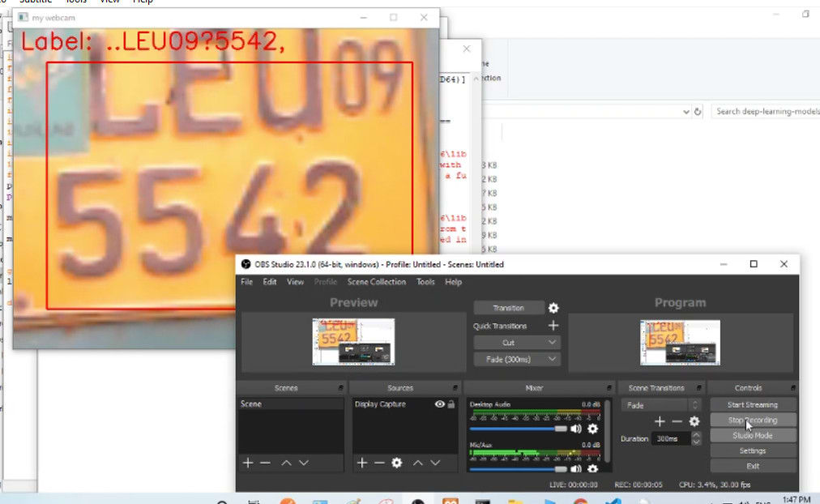Click Stop Recording
The height and width of the screenshot is (504, 820).
coord(753,420)
